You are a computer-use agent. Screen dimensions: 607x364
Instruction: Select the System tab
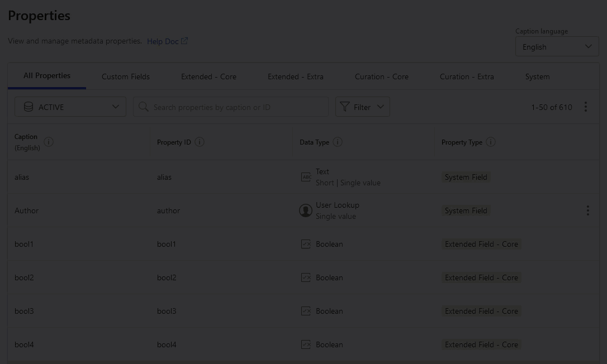coord(537,76)
